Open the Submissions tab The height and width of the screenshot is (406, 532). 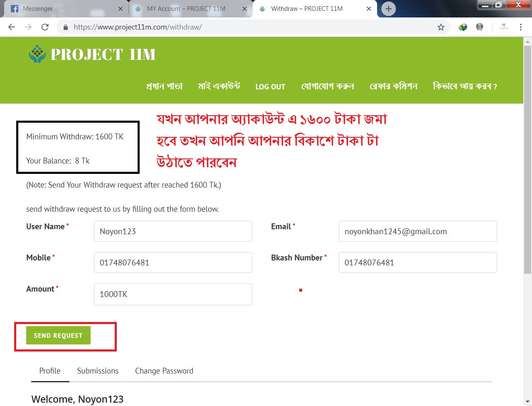pyautogui.click(x=98, y=371)
